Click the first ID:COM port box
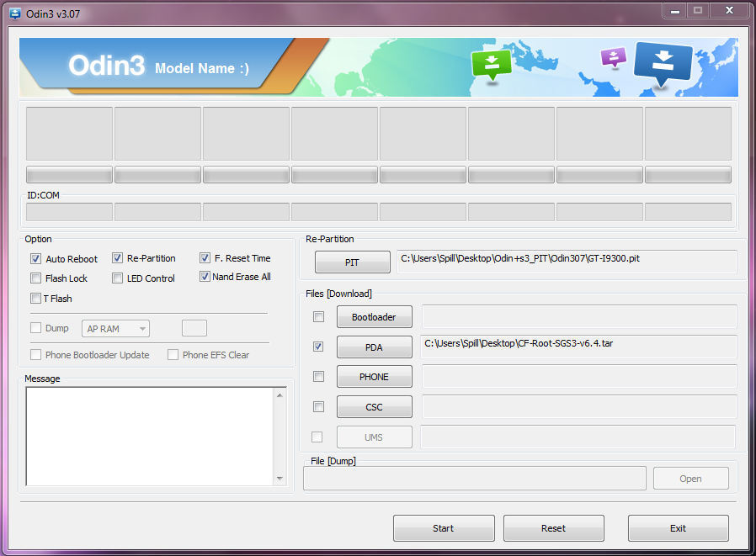Screen dimensions: 756x556 point(69,212)
